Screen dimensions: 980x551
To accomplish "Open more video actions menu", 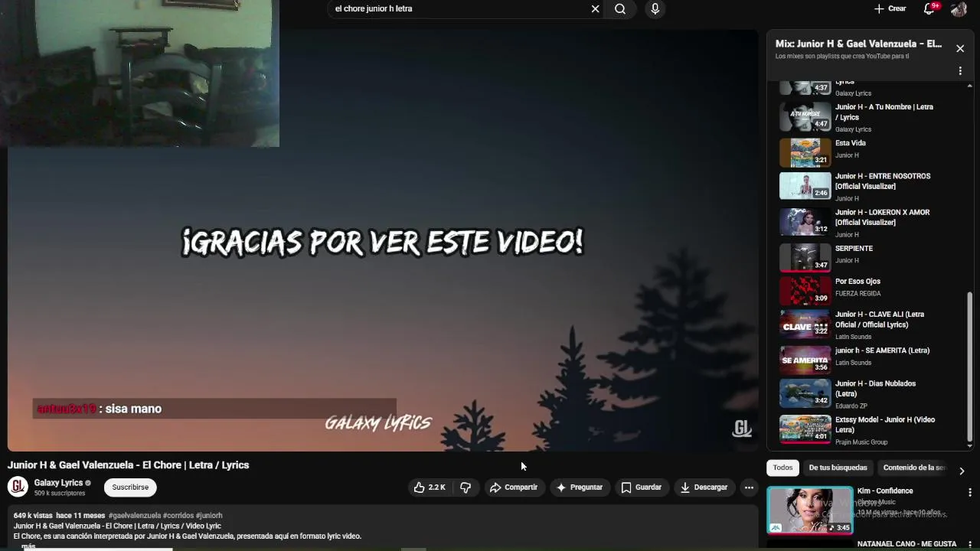I will pos(749,487).
